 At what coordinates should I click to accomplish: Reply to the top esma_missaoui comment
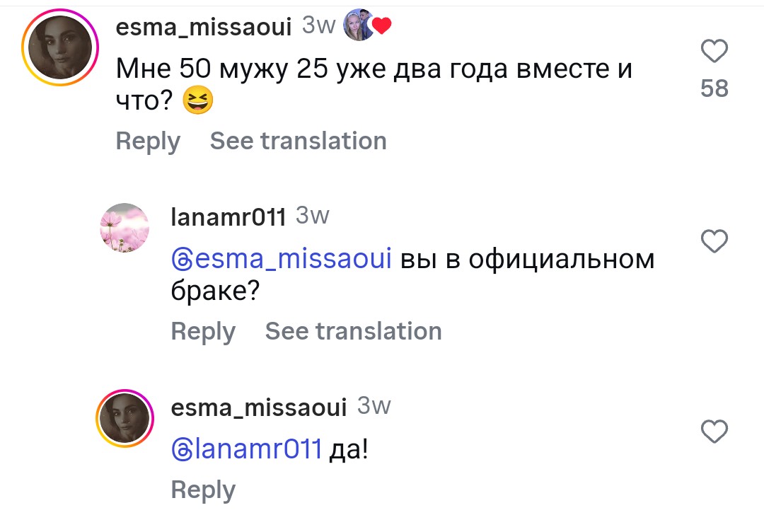click(148, 141)
